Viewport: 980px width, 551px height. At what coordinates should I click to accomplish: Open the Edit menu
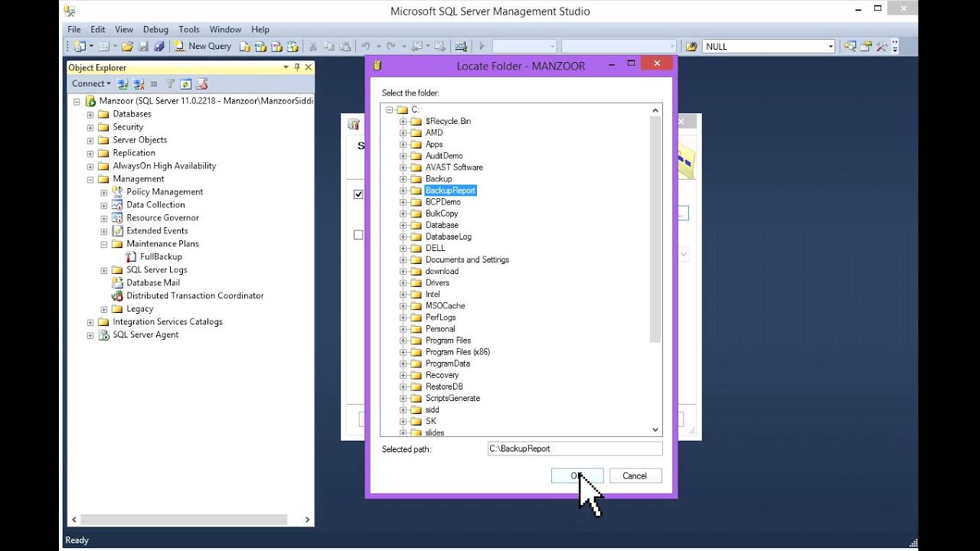pyautogui.click(x=98, y=29)
